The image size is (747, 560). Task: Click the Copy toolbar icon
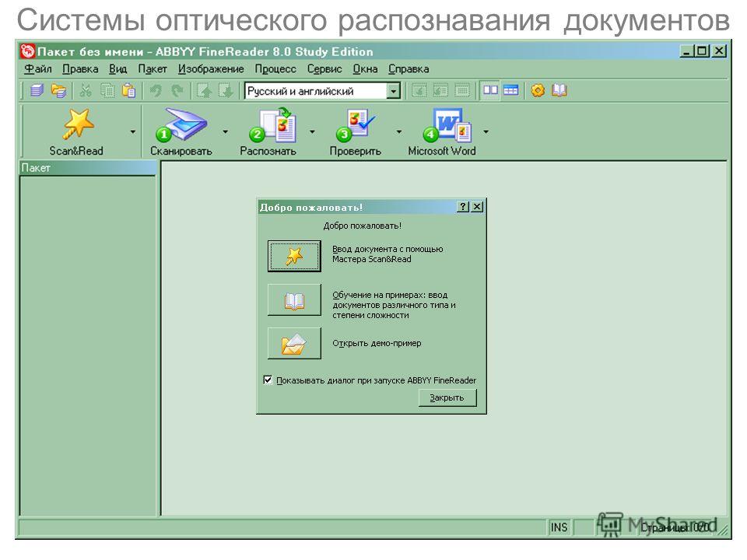[x=107, y=90]
